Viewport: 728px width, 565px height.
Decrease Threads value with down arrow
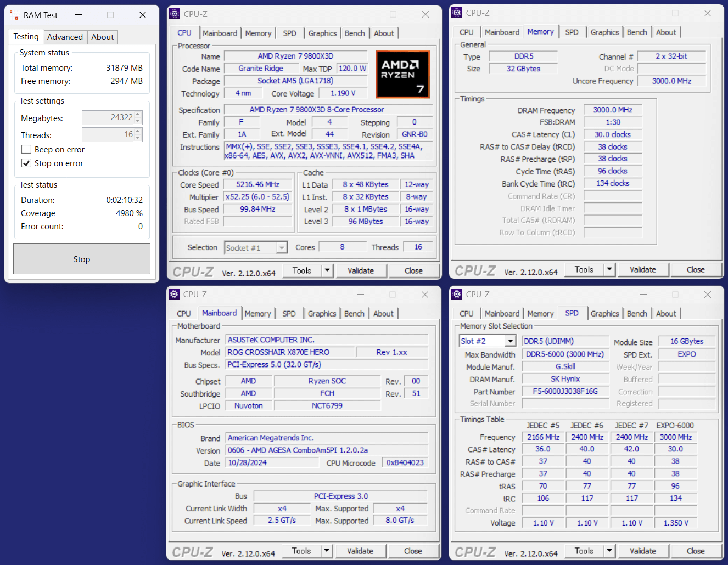coord(138,138)
